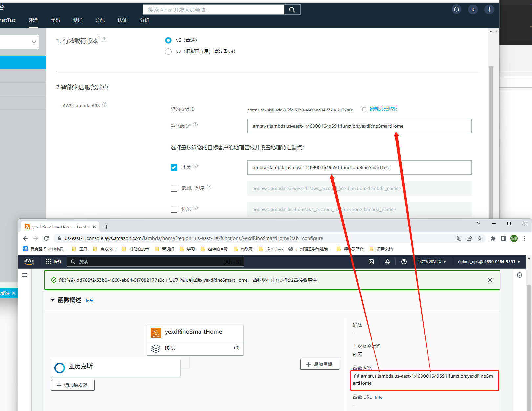Image resolution: width=532 pixels, height=411 pixels.
Task: Switch to 建造 tab
Action: pyautogui.click(x=33, y=20)
